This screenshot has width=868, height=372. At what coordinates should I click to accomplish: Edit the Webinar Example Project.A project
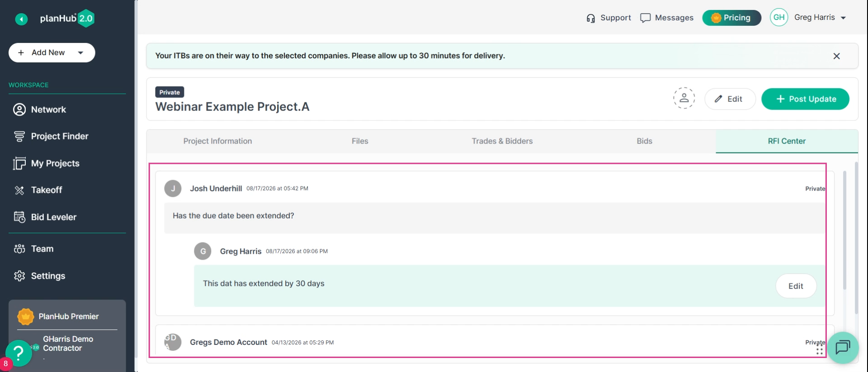click(730, 99)
